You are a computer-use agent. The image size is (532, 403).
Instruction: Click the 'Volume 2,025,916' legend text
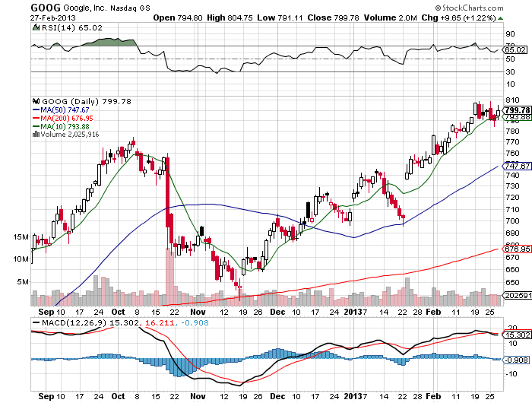pyautogui.click(x=70, y=135)
